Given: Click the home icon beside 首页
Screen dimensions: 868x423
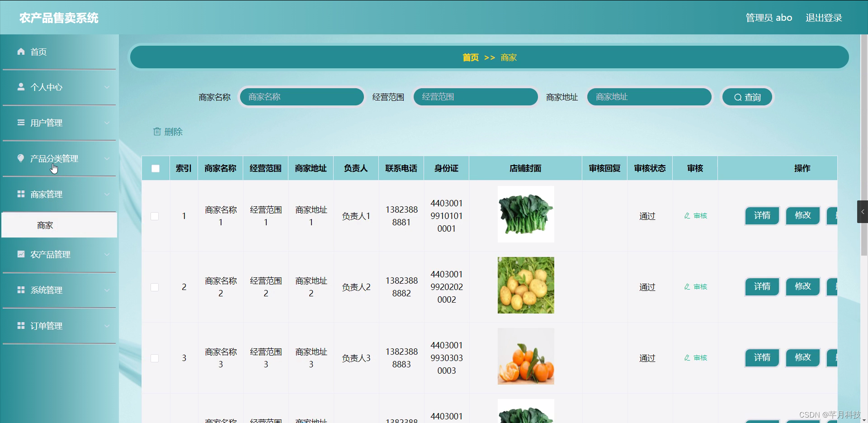Looking at the screenshot, I should pos(20,52).
